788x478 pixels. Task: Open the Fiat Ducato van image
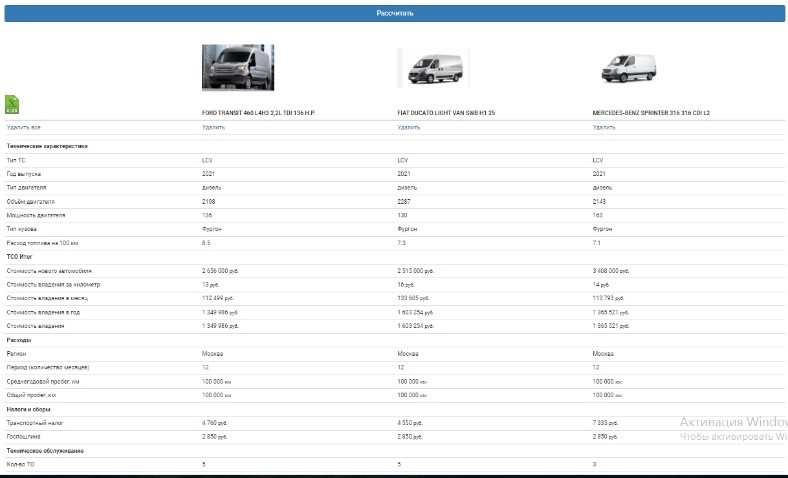pos(432,68)
